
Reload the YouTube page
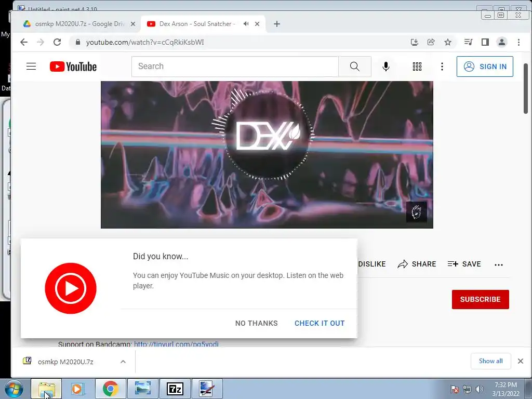coord(57,42)
